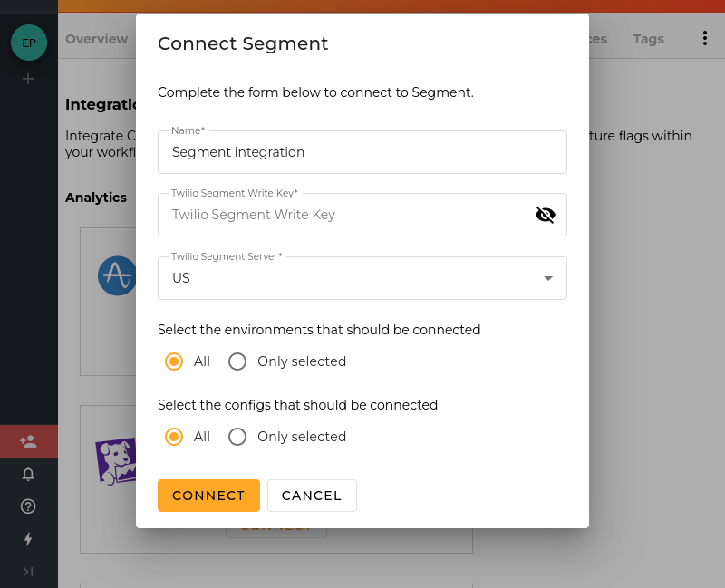Open the EP user avatar menu
This screenshot has height=588, width=725.
click(28, 42)
